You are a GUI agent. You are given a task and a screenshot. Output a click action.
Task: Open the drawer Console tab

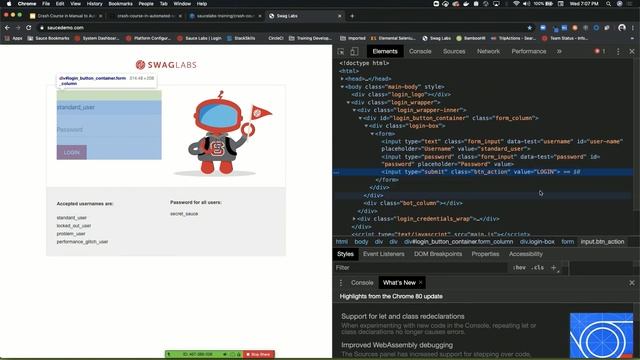[362, 282]
